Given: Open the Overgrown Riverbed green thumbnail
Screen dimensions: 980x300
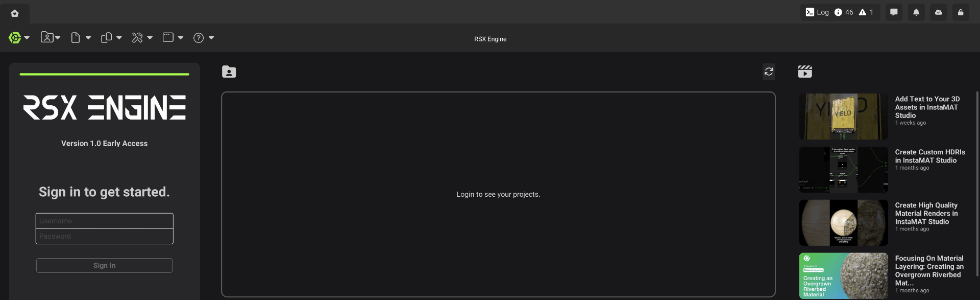Looking at the screenshot, I should tap(844, 276).
